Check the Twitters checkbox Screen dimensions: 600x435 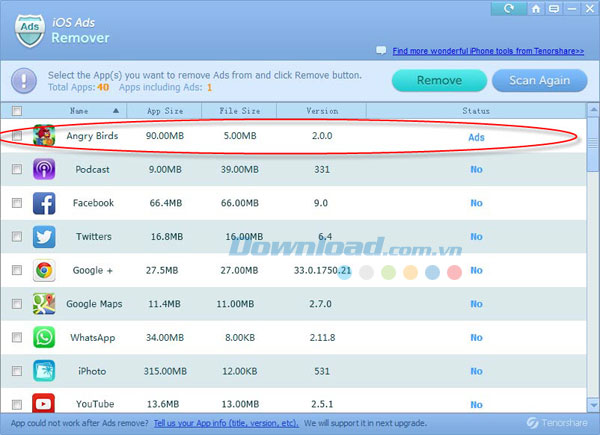(x=17, y=236)
